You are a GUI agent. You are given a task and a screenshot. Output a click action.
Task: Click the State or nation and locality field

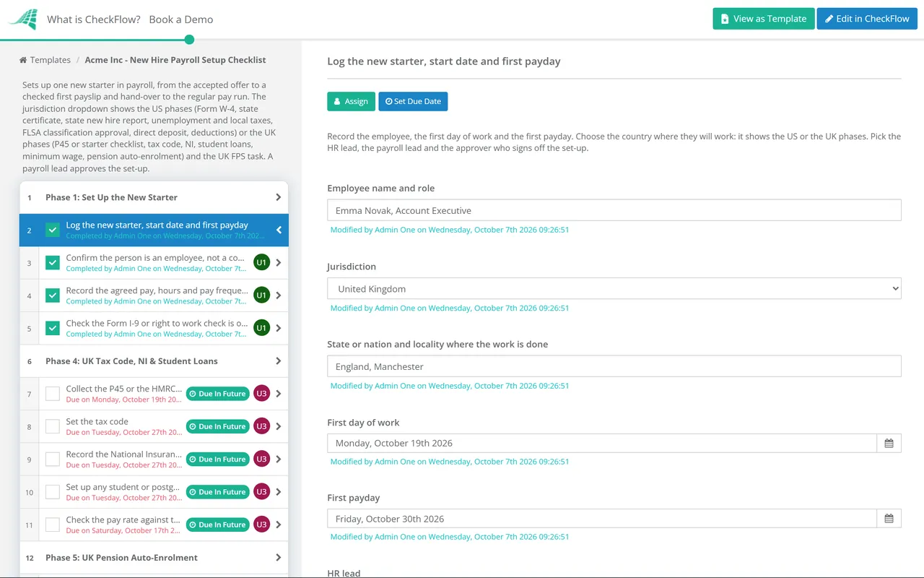[614, 366]
